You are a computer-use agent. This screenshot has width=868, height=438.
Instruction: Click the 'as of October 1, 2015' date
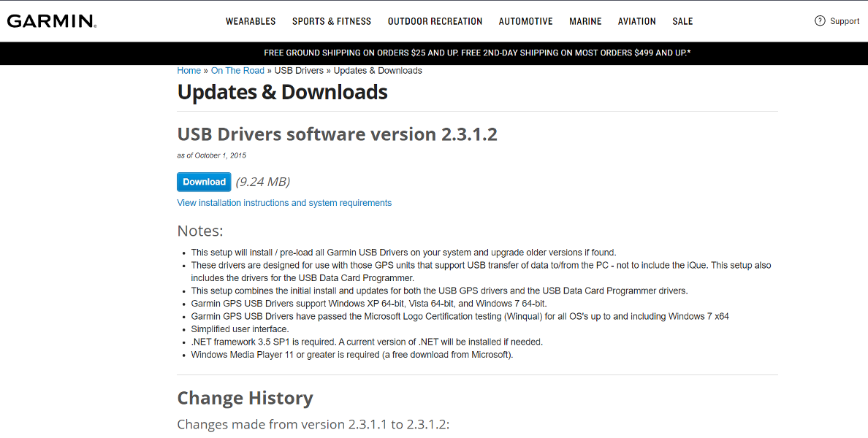[x=211, y=155]
